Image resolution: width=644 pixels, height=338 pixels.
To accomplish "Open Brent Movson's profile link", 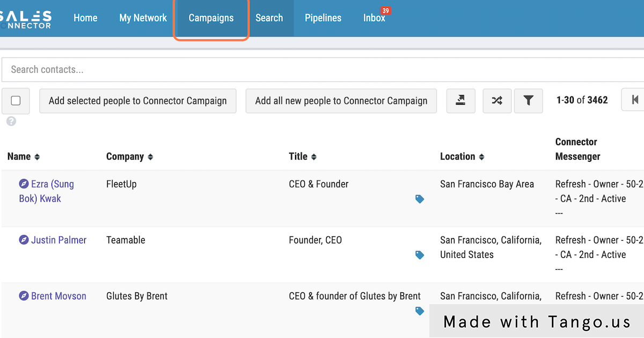I will click(58, 296).
